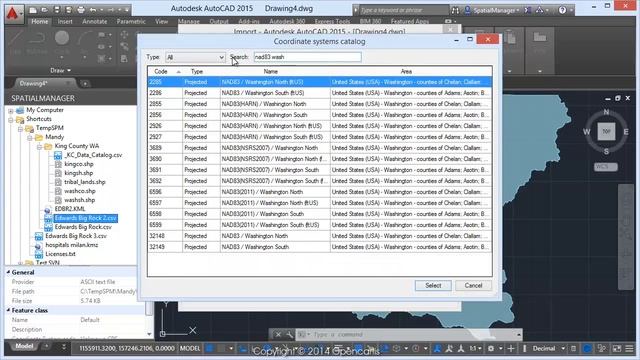
Task: Click the Search field containing nad83 wash
Action: [307, 57]
